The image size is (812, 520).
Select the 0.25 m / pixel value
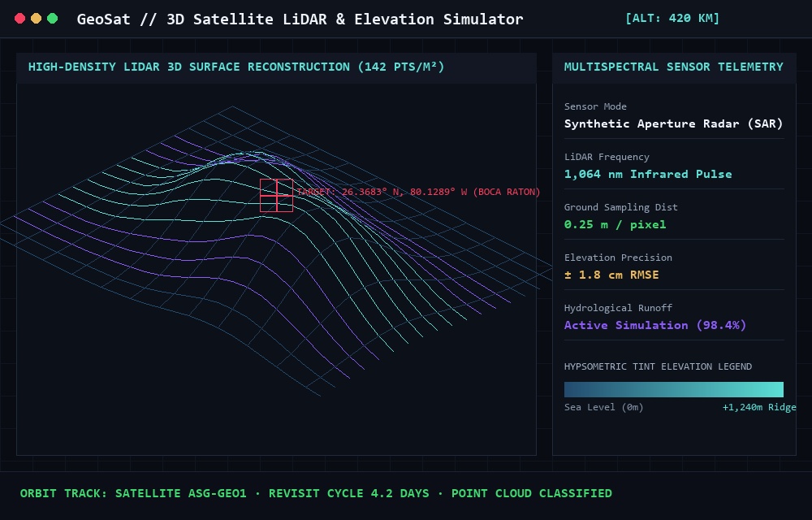pos(615,224)
